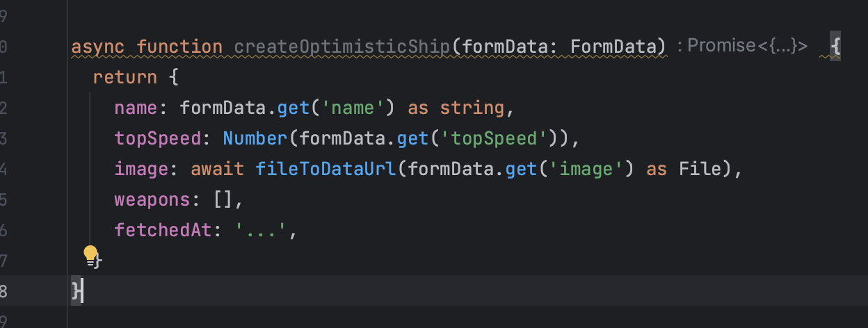Viewport: 868px width, 328px height.
Task: Click the File type cast
Action: (701, 169)
